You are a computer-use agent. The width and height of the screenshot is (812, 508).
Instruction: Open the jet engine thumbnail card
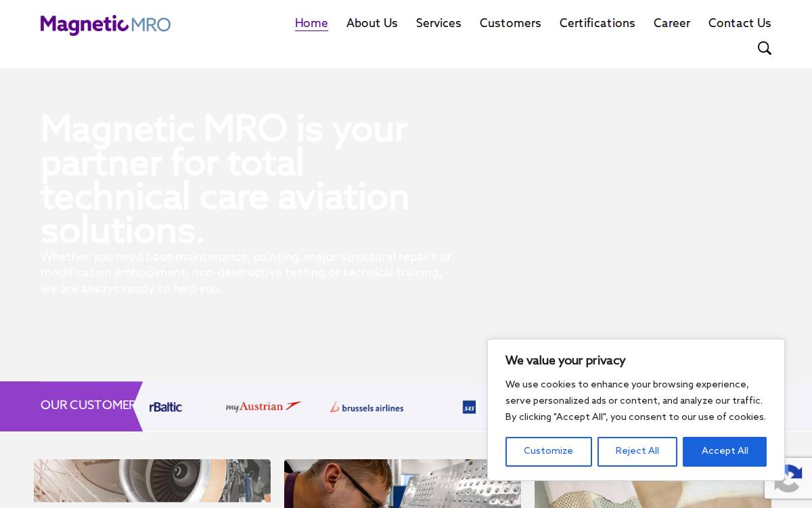(152, 481)
